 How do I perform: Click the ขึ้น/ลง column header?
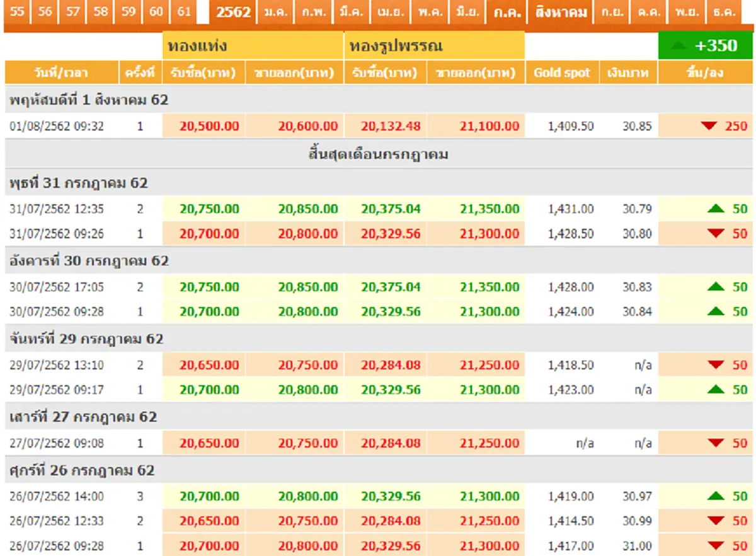coord(704,72)
